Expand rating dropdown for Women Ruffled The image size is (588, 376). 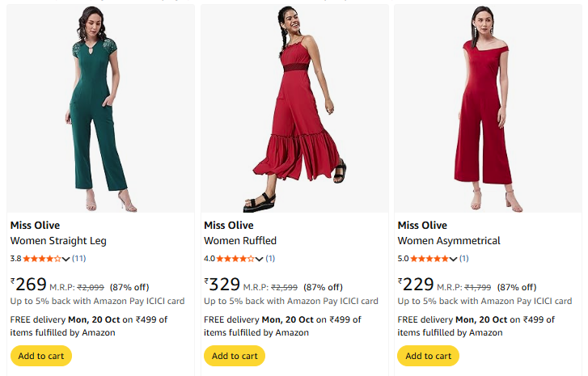(260, 259)
